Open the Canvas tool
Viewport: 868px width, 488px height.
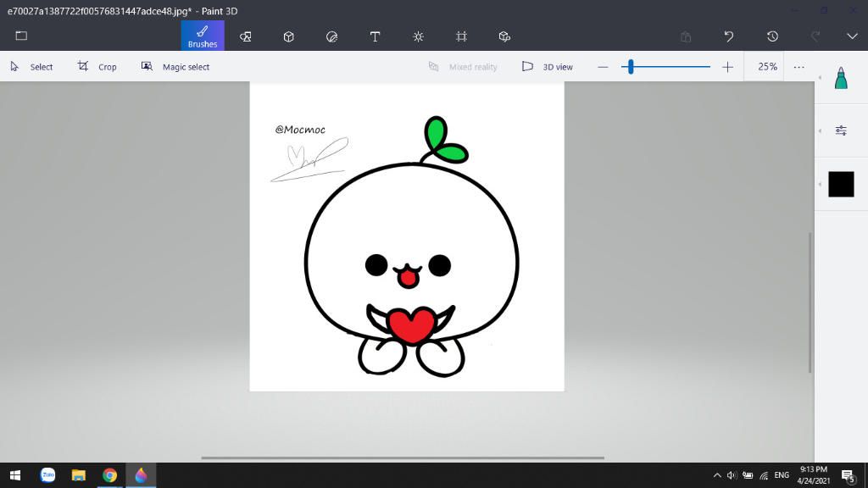[x=461, y=36]
